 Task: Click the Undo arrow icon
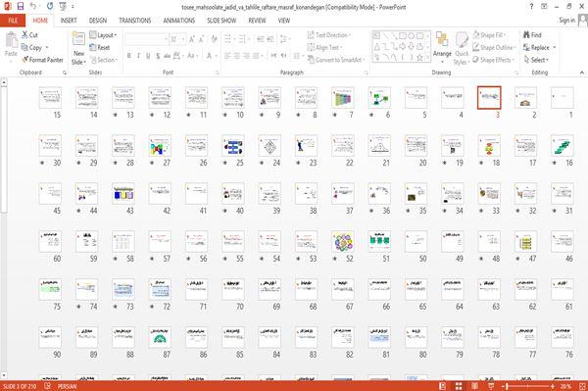coord(33,7)
